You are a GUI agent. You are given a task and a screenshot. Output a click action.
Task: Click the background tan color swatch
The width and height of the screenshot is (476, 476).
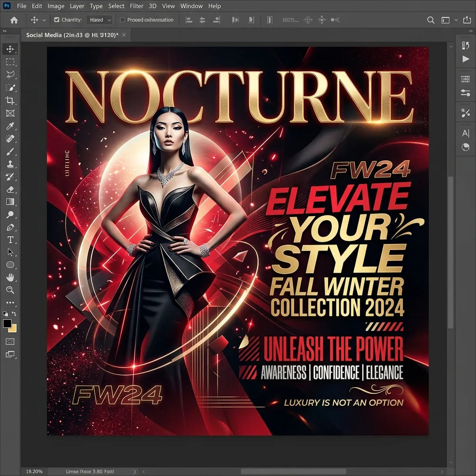[x=13, y=330]
